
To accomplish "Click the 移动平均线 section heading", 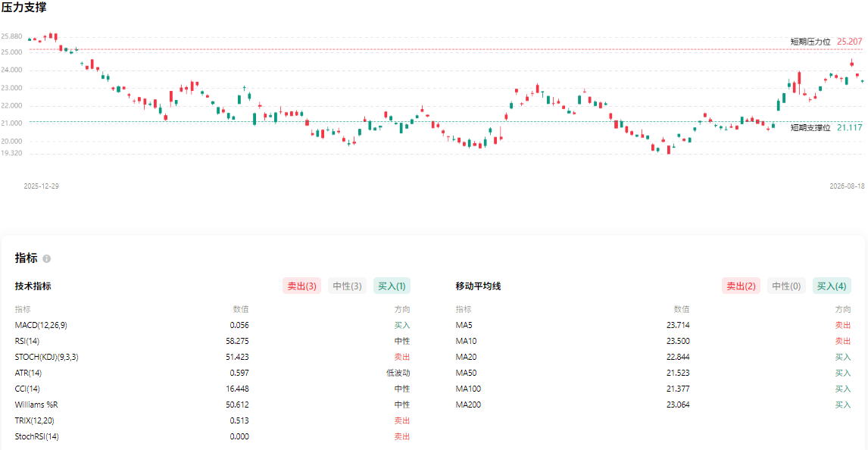I will [478, 286].
